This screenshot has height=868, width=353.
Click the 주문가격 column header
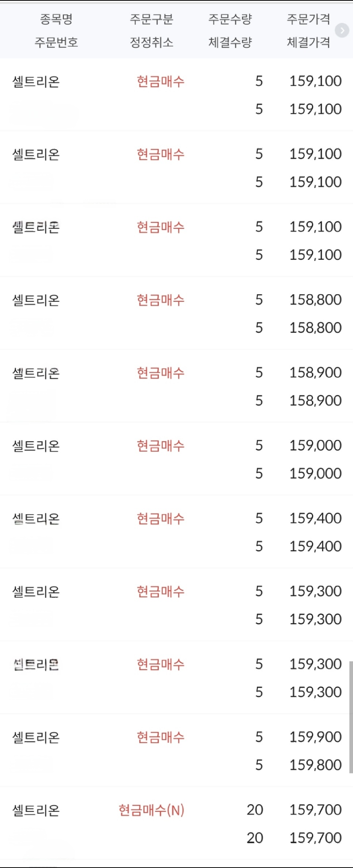coord(308,19)
